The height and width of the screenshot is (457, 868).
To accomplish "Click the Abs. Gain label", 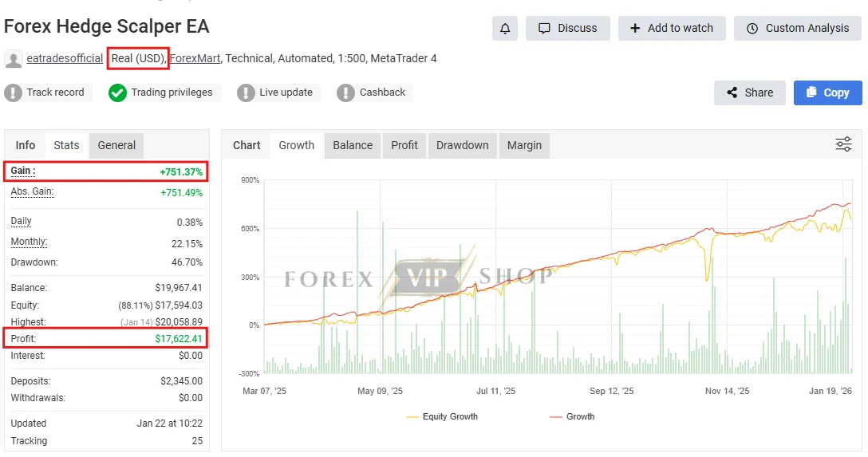I will click(32, 192).
